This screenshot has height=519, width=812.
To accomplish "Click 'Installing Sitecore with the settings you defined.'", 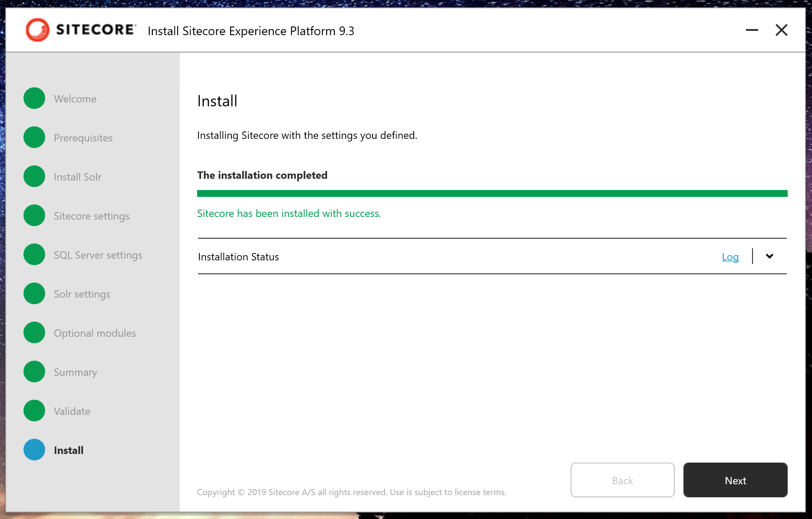I will 307,135.
